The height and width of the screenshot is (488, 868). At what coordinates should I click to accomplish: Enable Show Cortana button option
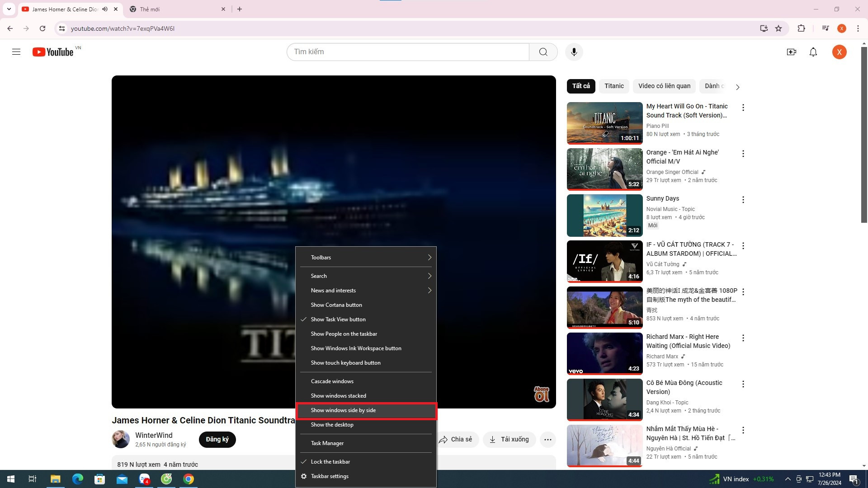click(x=336, y=305)
